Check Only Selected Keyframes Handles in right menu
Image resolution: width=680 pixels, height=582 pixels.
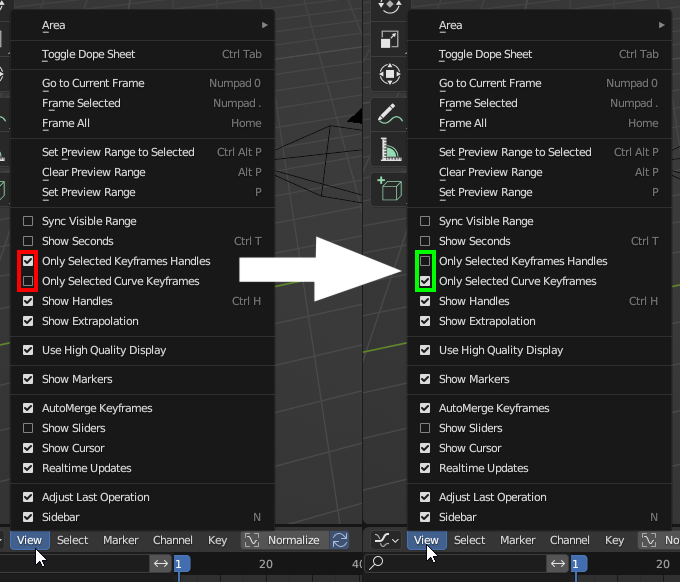[425, 261]
